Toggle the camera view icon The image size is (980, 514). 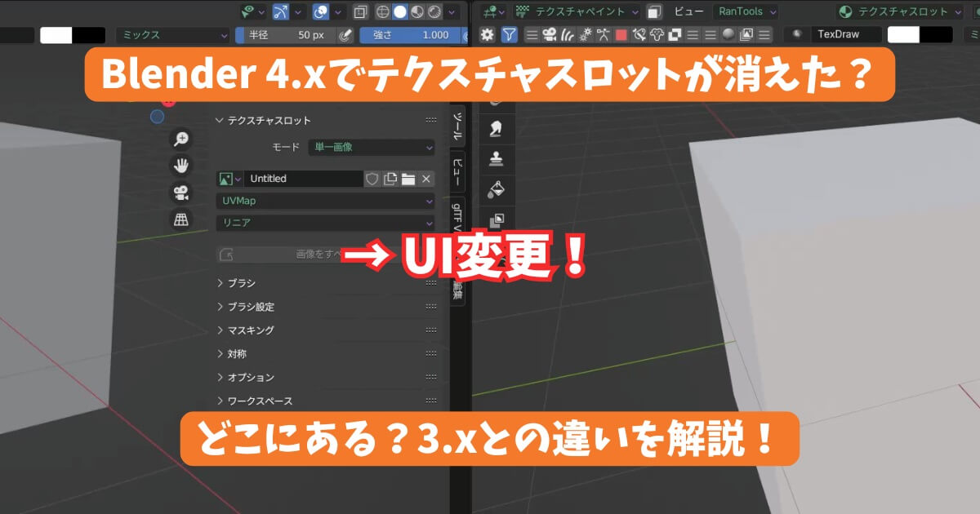click(180, 193)
